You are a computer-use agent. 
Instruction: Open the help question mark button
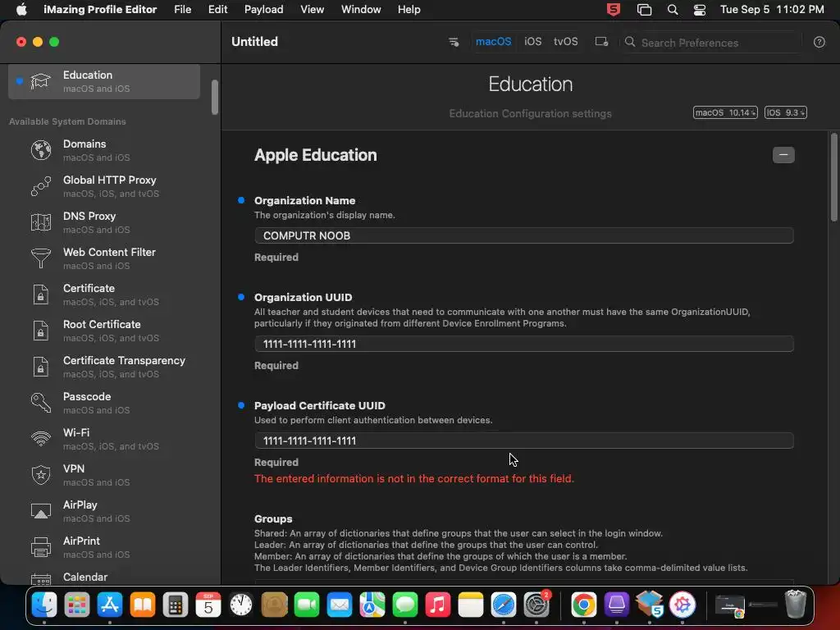click(819, 43)
